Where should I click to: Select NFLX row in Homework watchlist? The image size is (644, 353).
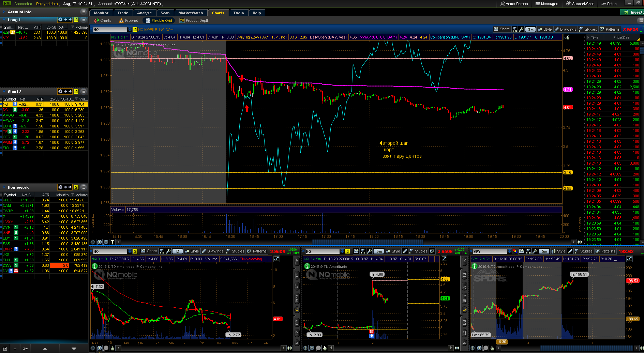pos(44,200)
